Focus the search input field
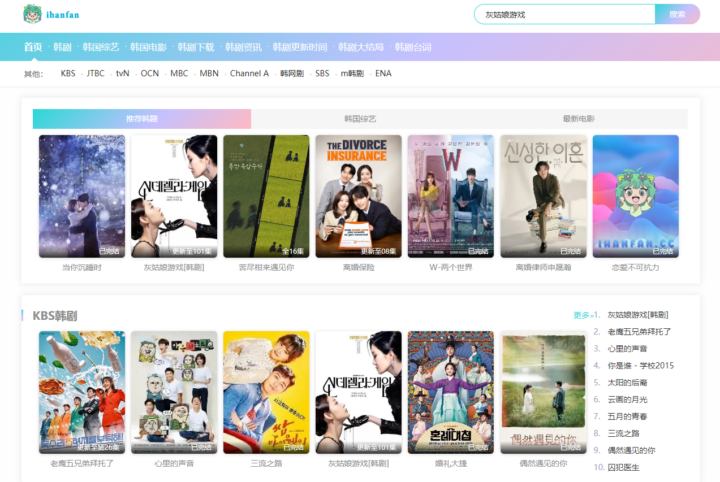Screen dimensions: 720x482 coord(565,14)
